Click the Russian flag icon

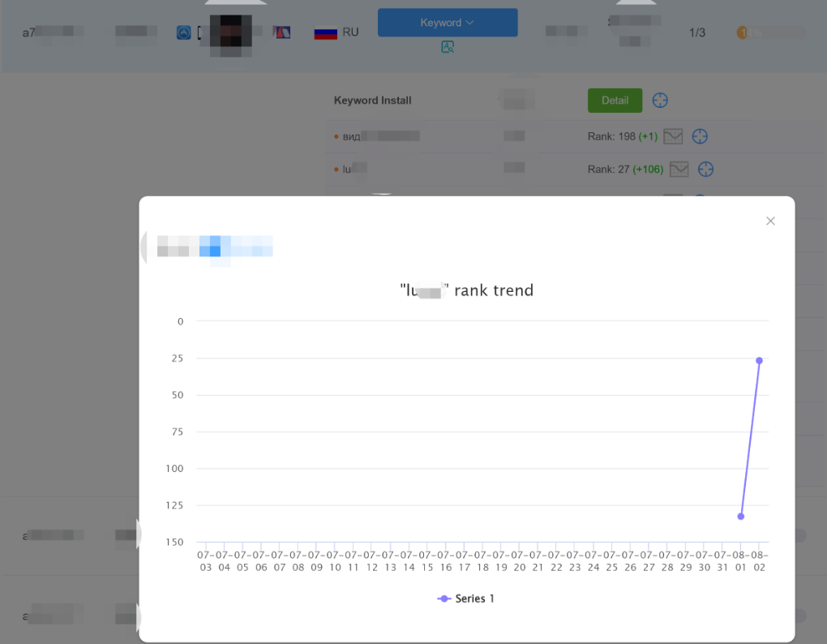click(x=325, y=32)
